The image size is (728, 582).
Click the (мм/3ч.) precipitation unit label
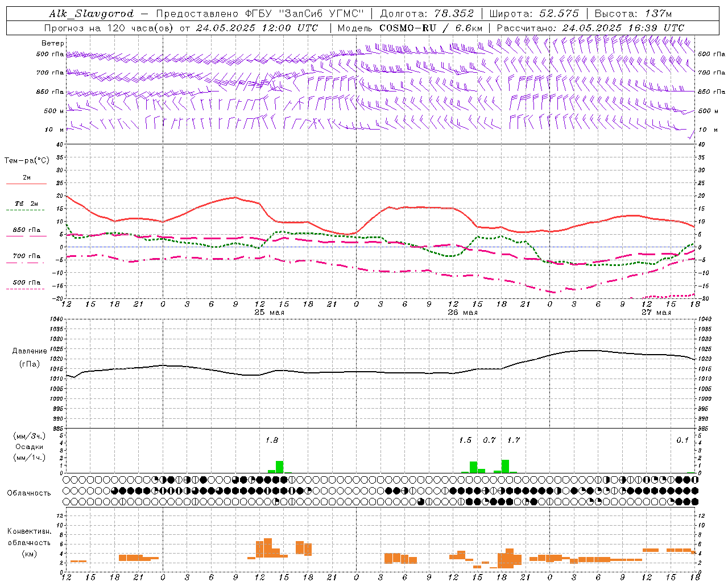coord(30,436)
